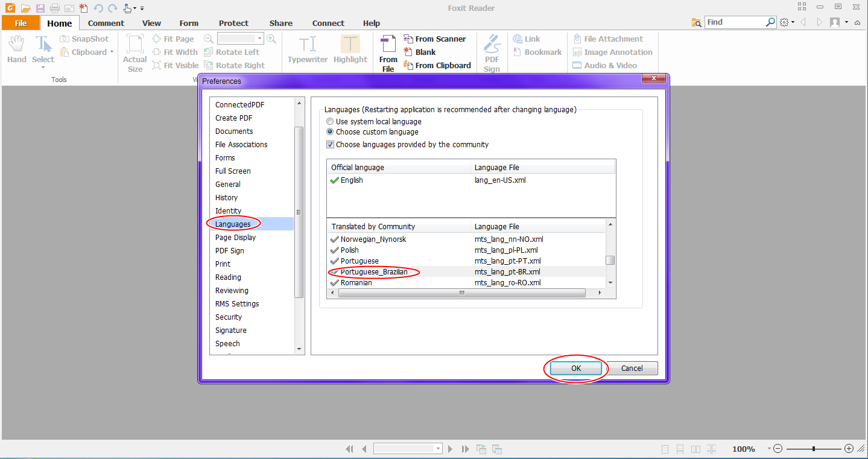This screenshot has height=459, width=868.
Task: Open the PDF Sign tool
Action: [492, 53]
